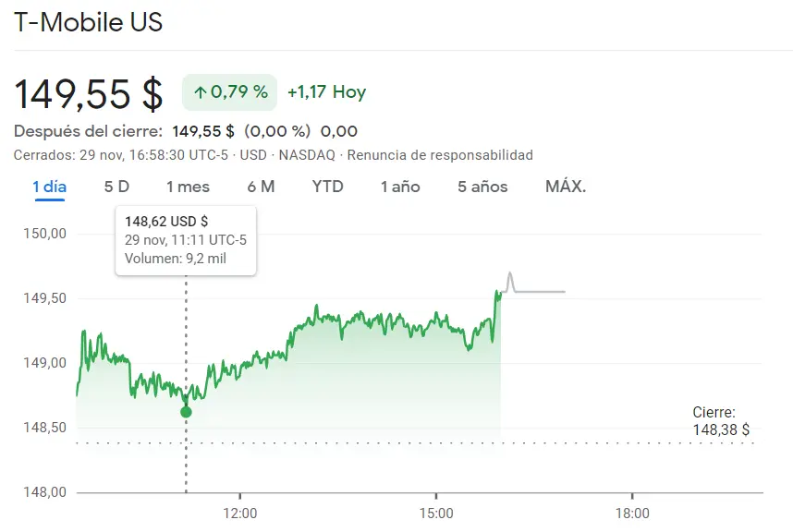Select the "5 años" period
Screen dimensions: 793x532
[482, 186]
